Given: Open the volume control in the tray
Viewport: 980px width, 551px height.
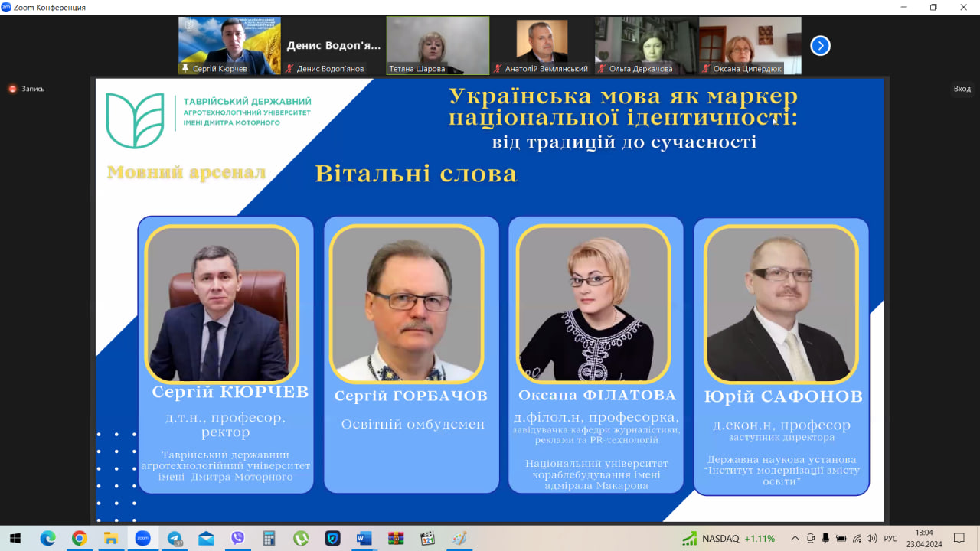Looking at the screenshot, I should 872,538.
